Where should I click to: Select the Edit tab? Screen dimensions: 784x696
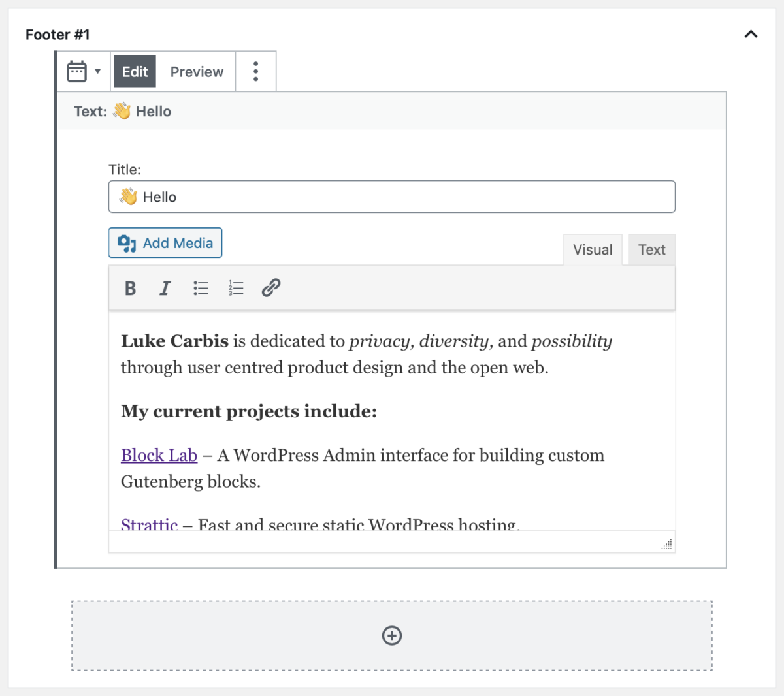[135, 71]
